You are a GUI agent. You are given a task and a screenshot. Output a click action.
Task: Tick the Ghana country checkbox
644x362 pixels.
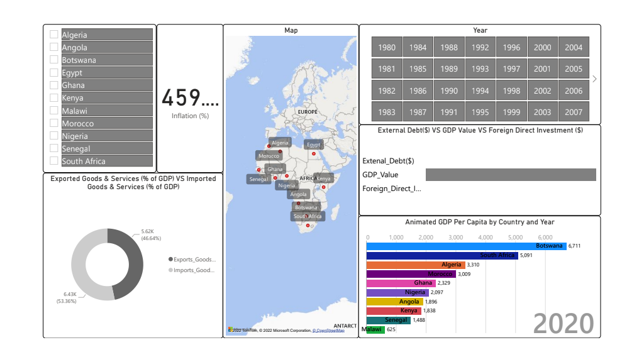(54, 85)
